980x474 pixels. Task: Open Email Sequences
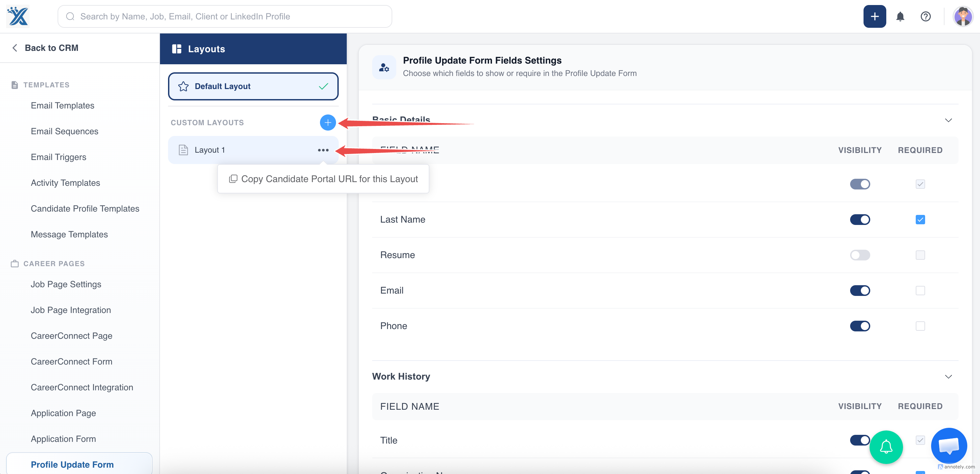pos(64,131)
